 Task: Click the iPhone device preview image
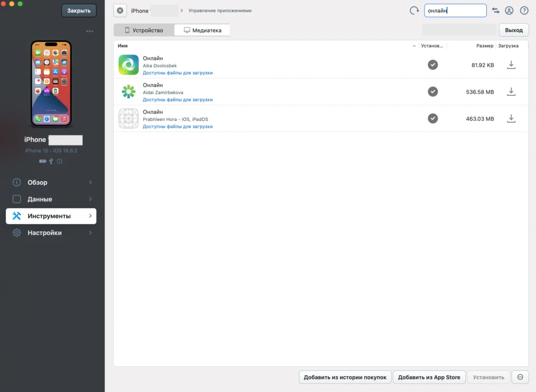51,83
